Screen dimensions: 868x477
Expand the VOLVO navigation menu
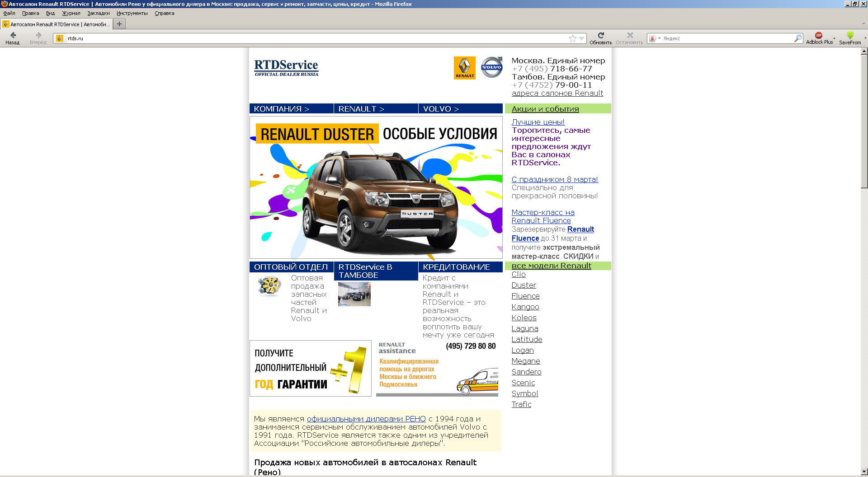(x=460, y=109)
